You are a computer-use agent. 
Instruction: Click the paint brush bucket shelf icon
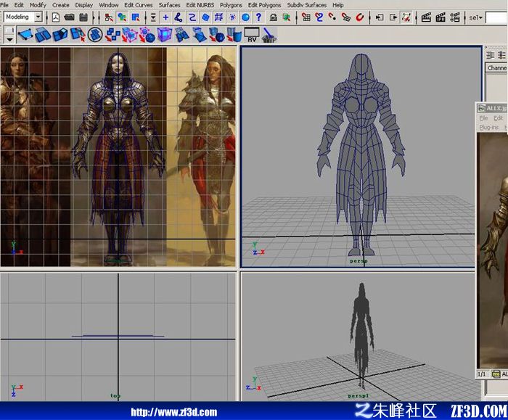coord(269,35)
